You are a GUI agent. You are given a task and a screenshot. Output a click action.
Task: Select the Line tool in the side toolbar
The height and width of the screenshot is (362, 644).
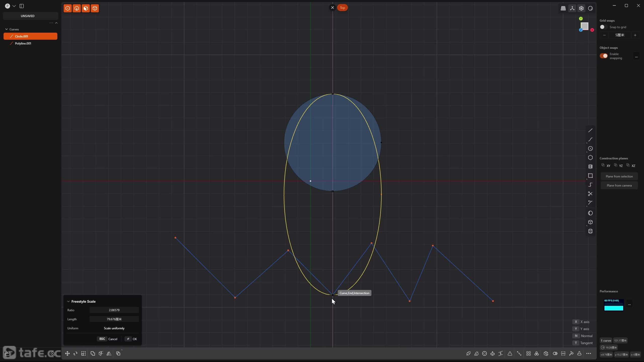pos(590,130)
